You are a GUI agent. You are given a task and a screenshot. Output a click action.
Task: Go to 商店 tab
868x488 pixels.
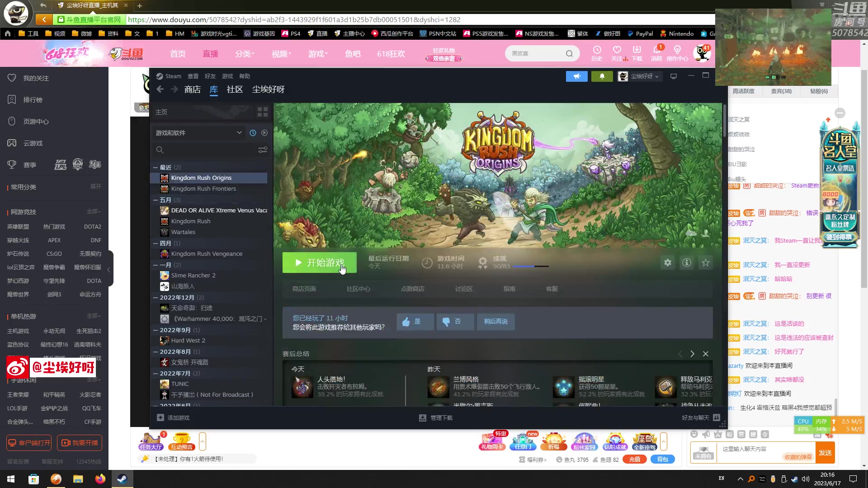click(x=193, y=89)
